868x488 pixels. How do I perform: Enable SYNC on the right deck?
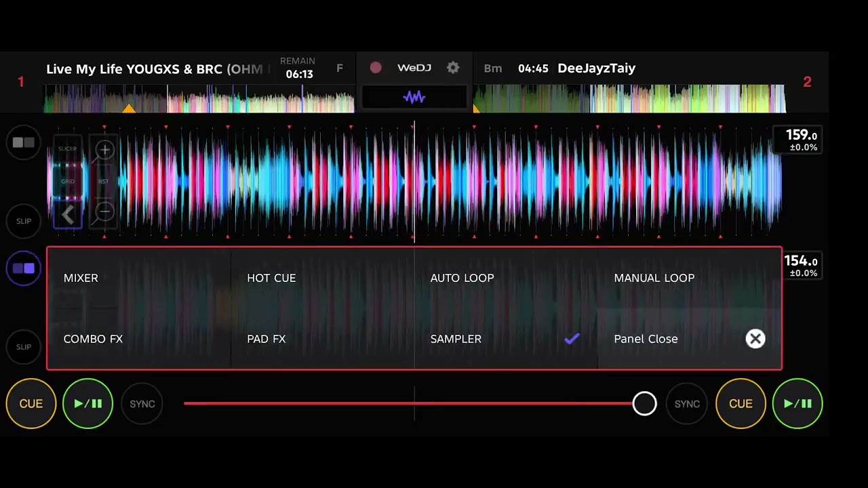click(687, 404)
